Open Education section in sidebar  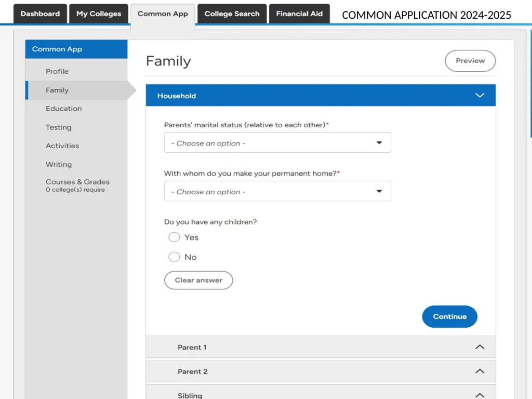64,109
